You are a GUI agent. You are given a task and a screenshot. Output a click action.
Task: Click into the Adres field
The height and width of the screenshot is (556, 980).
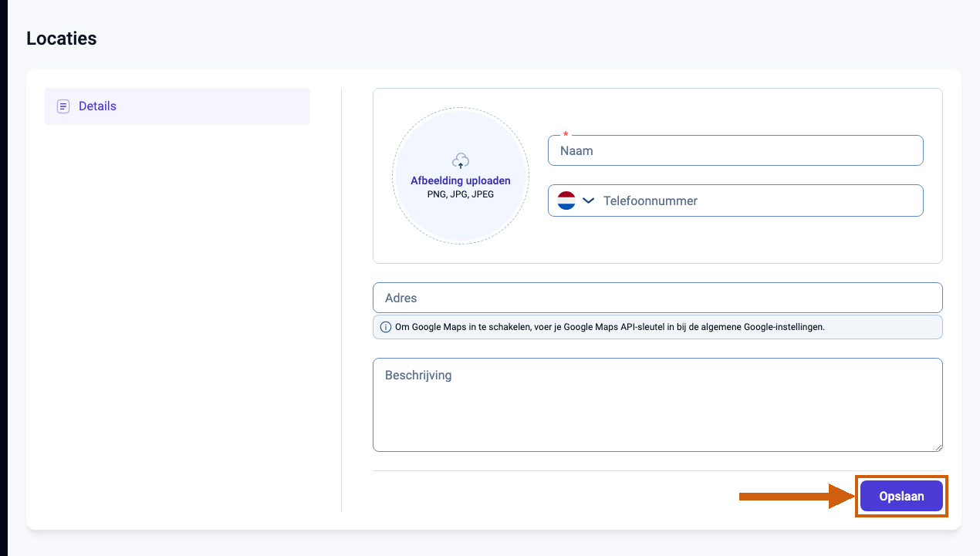point(657,298)
